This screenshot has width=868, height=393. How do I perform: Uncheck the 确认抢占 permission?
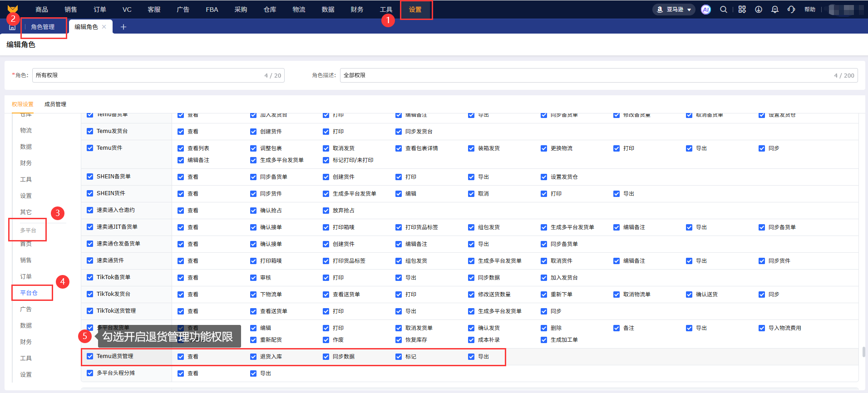point(253,211)
